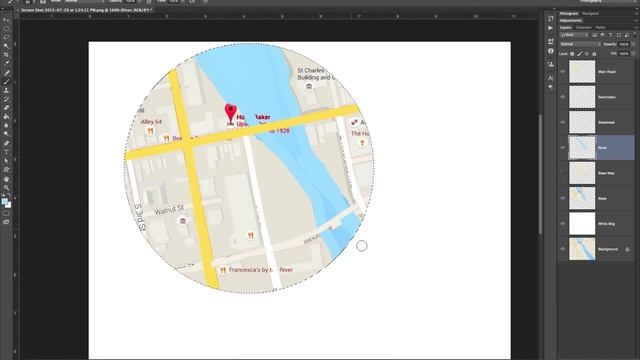640x360 pixels.
Task: Select the Brush tool
Action: pyautogui.click(x=6, y=82)
